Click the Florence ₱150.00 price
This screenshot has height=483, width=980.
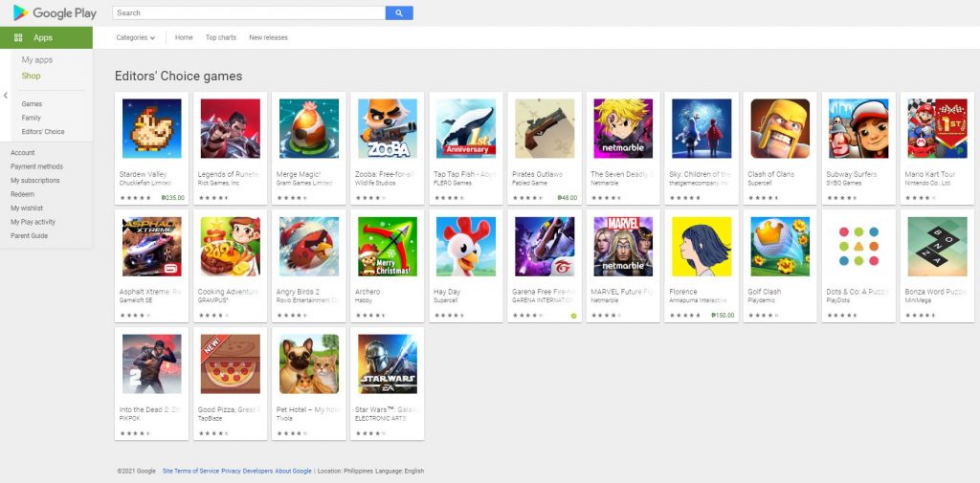pos(723,316)
